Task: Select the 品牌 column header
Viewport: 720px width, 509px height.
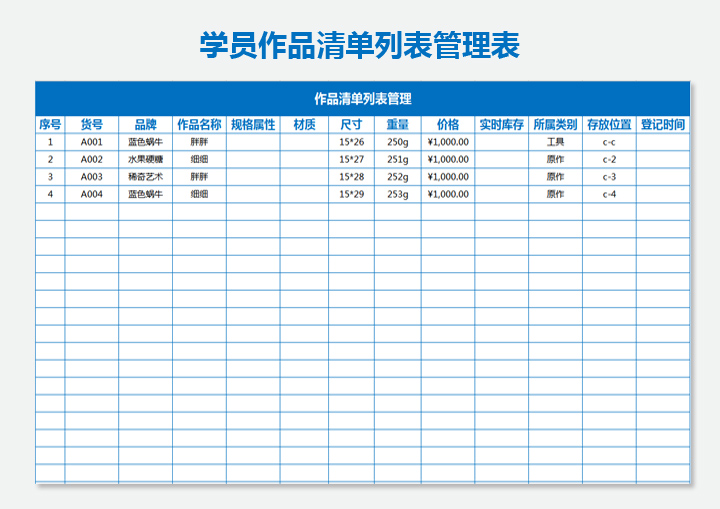Action: tap(146, 124)
